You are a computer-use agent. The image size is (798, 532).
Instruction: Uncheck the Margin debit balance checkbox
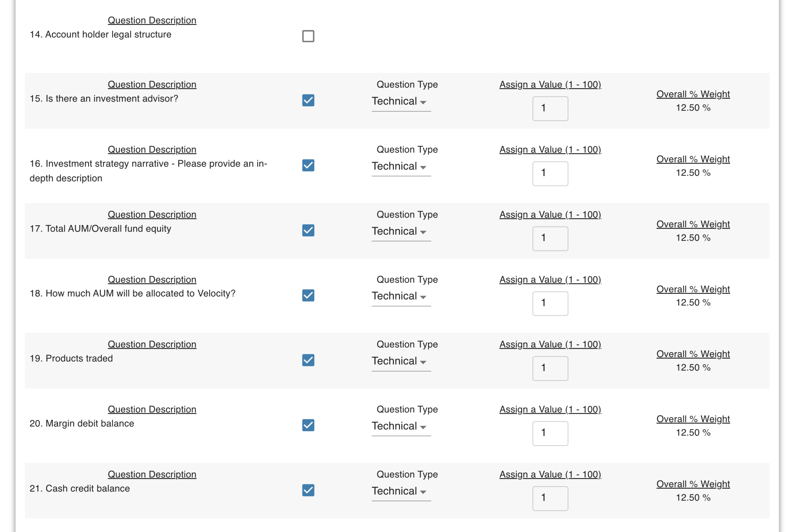pyautogui.click(x=308, y=425)
